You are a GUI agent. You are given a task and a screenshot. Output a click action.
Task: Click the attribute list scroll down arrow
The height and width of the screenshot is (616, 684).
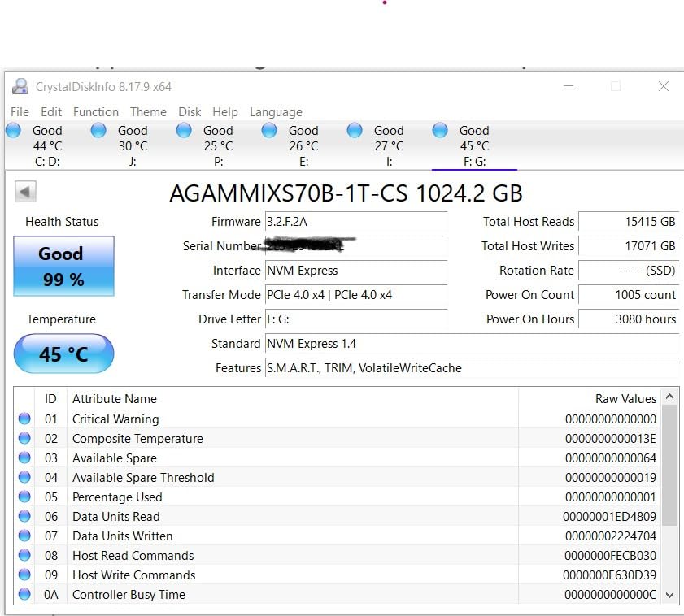pos(670,595)
